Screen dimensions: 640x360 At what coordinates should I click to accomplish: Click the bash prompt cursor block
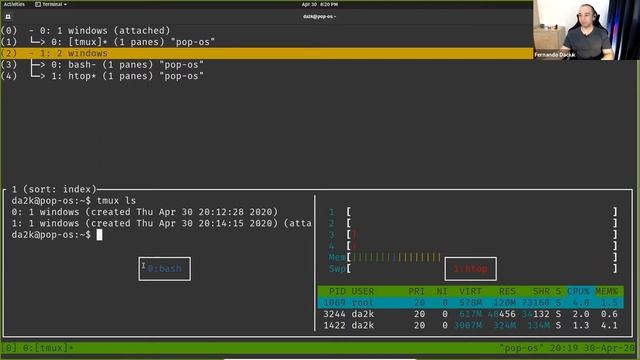(99, 235)
